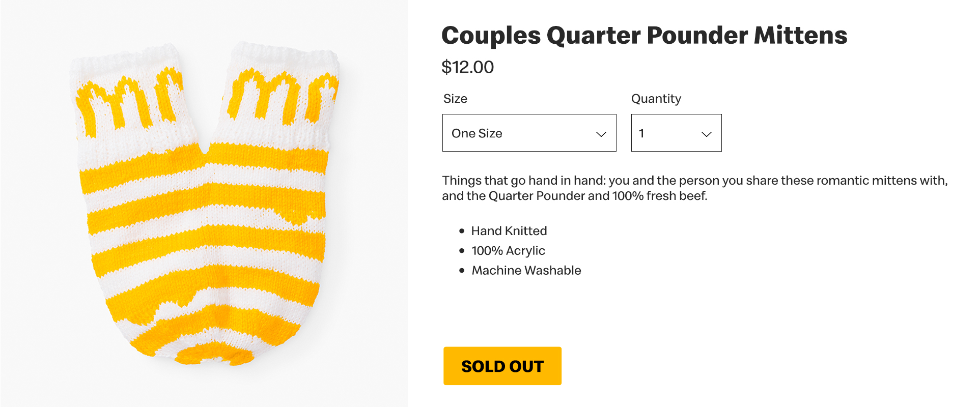
Task: Select the Machine Washable list item
Action: pos(526,271)
